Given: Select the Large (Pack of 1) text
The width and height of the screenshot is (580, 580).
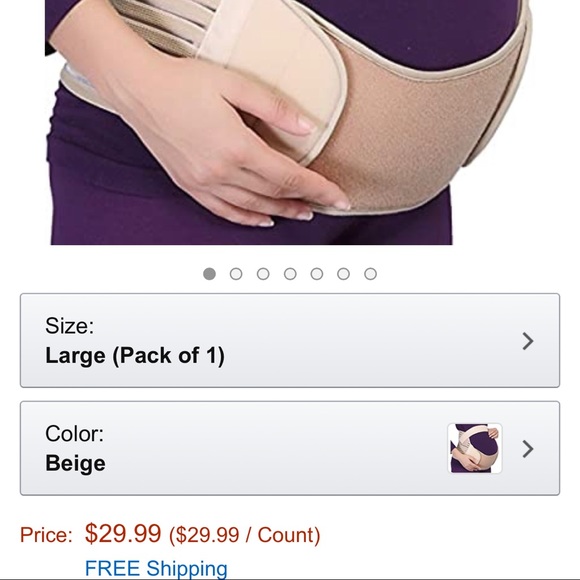Looking at the screenshot, I should (x=135, y=356).
